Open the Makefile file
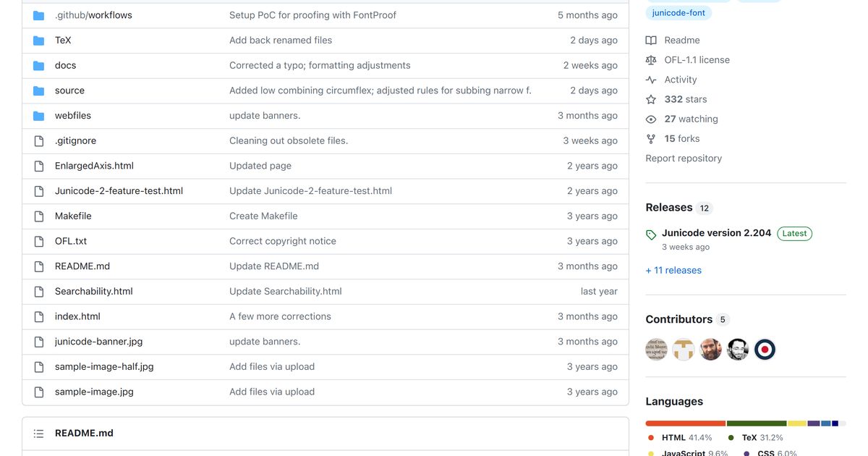This screenshot has height=456, width=868. click(x=73, y=216)
